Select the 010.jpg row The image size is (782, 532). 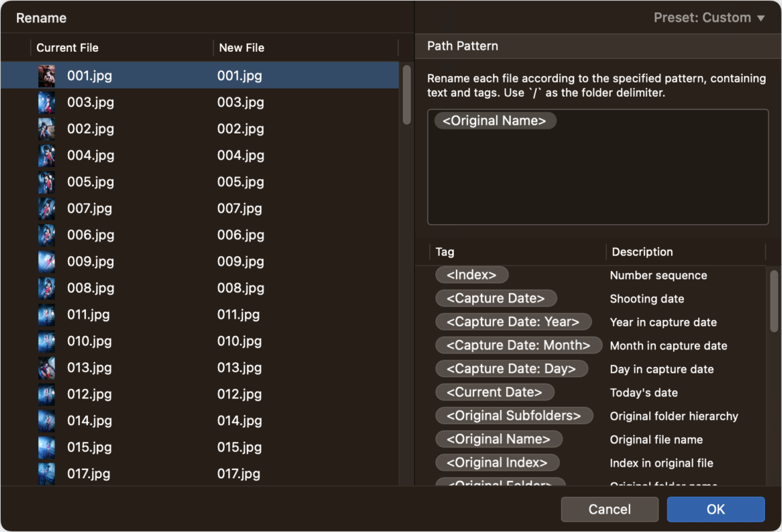200,341
